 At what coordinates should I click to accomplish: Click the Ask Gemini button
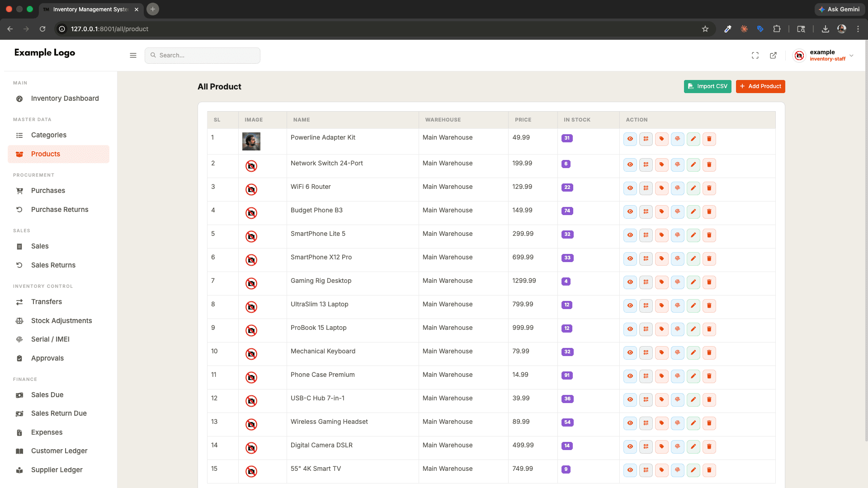[839, 9]
